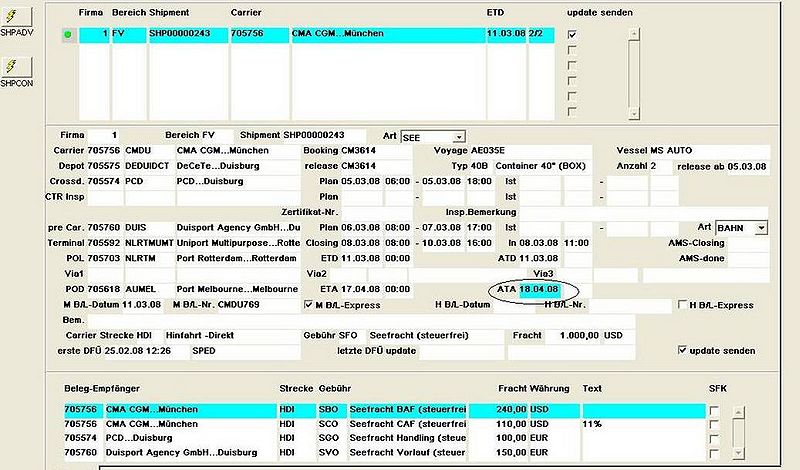Click the M B/L-Nr. field CMDU769
The width and height of the screenshot is (800, 470).
259,305
